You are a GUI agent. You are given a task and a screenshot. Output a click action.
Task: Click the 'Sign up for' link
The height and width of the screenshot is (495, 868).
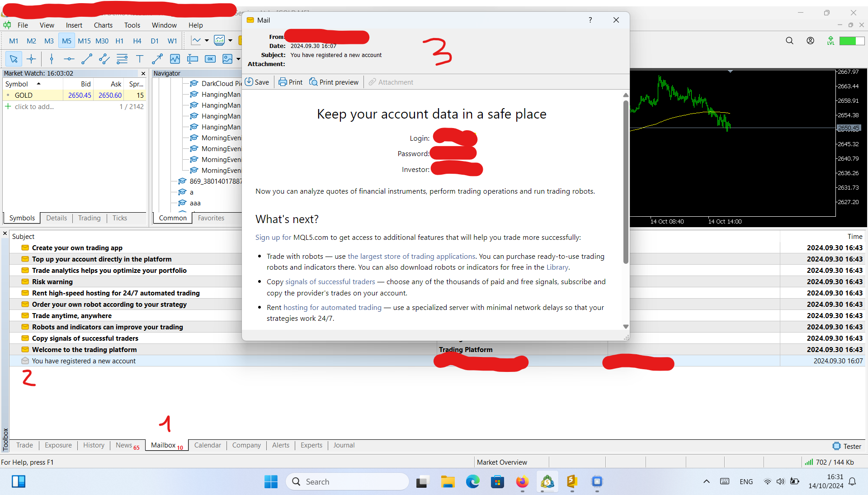point(273,237)
